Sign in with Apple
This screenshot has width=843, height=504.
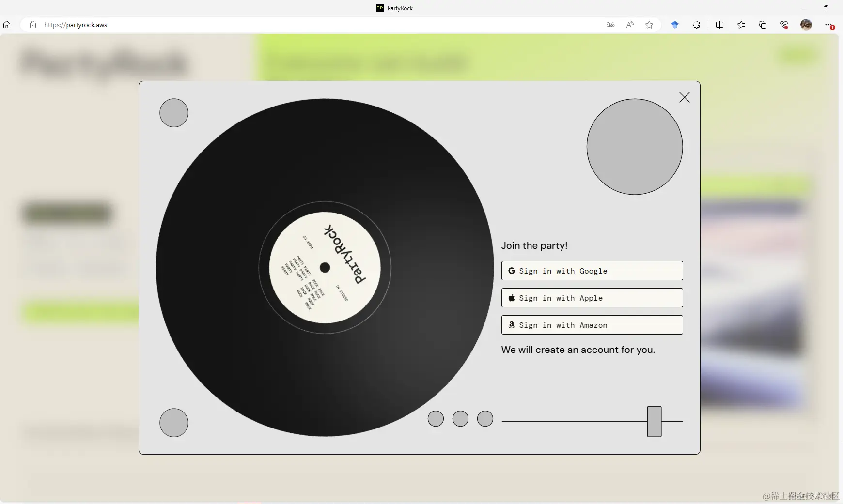592,298
